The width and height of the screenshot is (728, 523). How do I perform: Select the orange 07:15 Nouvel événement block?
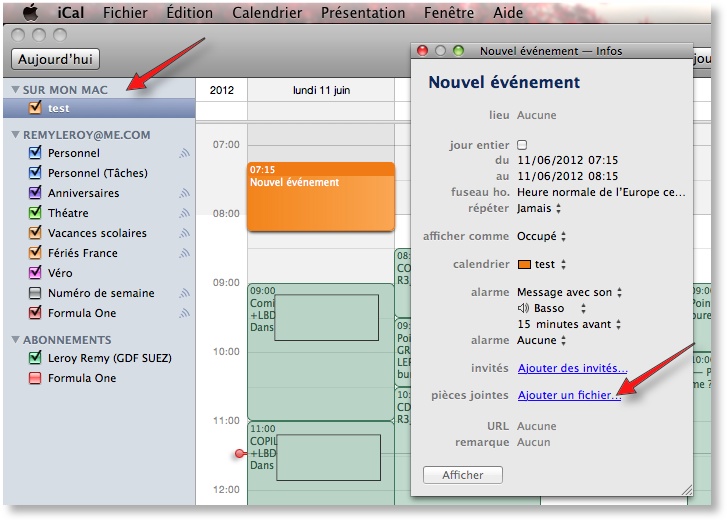321,196
